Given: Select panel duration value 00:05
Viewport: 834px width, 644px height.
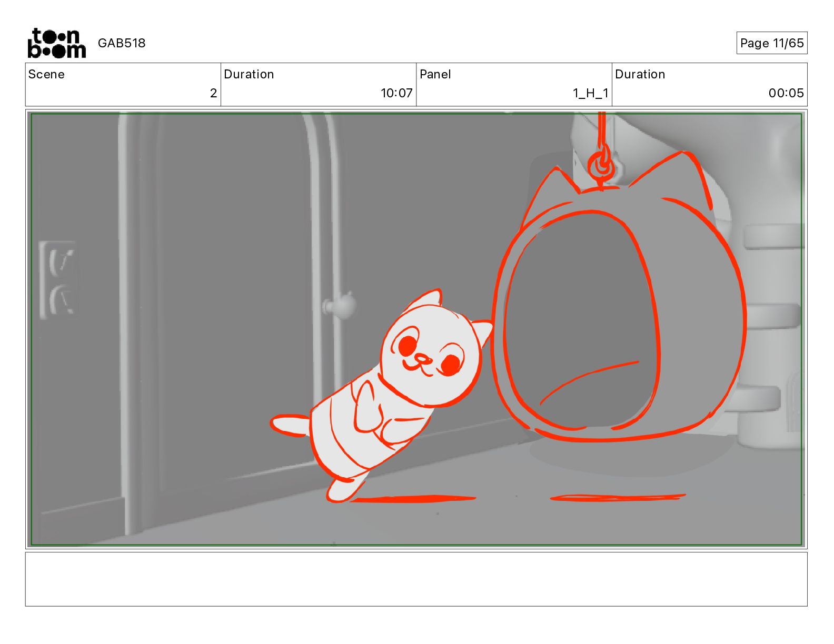Looking at the screenshot, I should point(786,93).
